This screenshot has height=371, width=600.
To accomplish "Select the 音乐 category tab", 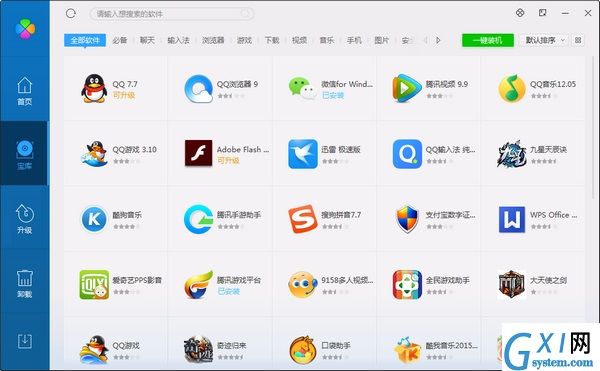I will 327,40.
